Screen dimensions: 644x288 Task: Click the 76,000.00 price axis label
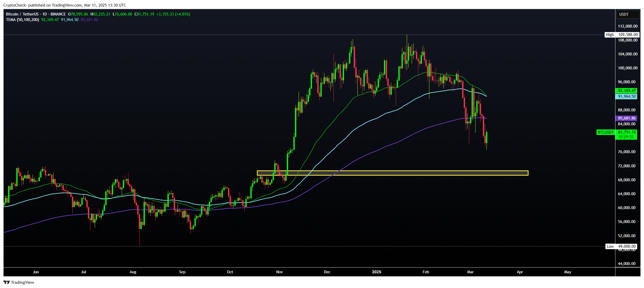[627, 152]
